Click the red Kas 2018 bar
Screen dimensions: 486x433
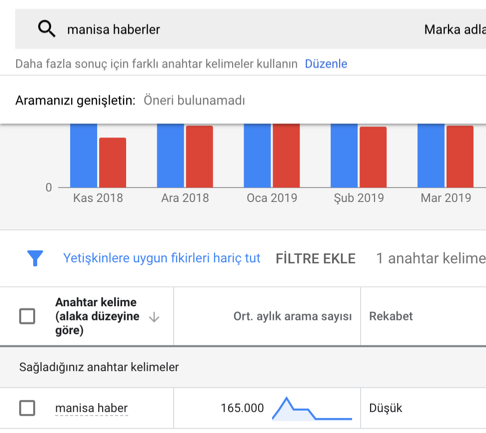(x=113, y=162)
